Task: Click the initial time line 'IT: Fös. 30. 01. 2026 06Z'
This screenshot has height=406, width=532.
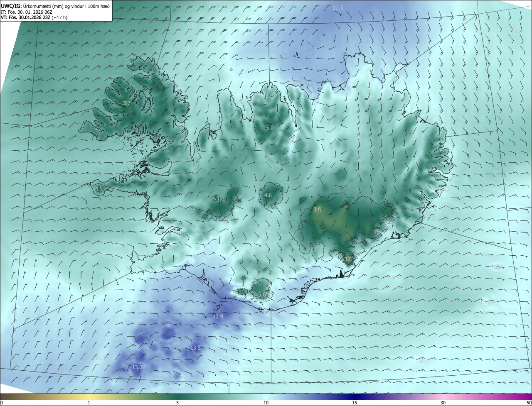Action: [x=26, y=12]
